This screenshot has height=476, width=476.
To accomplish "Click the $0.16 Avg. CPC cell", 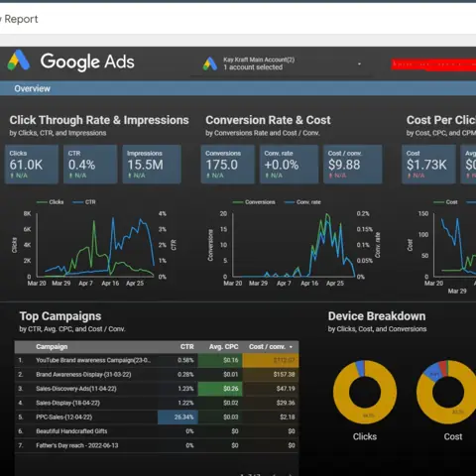I will coord(220,360).
